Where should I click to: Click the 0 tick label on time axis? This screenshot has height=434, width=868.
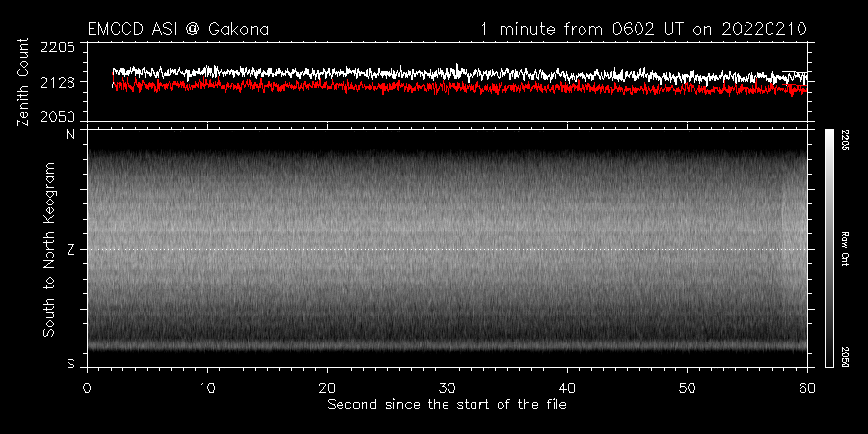point(87,387)
